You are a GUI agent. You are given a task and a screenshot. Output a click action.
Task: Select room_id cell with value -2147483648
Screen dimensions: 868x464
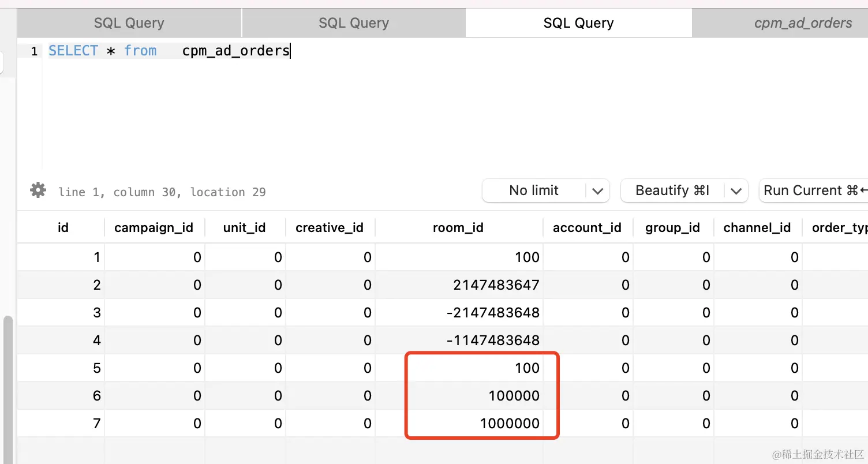click(x=459, y=312)
